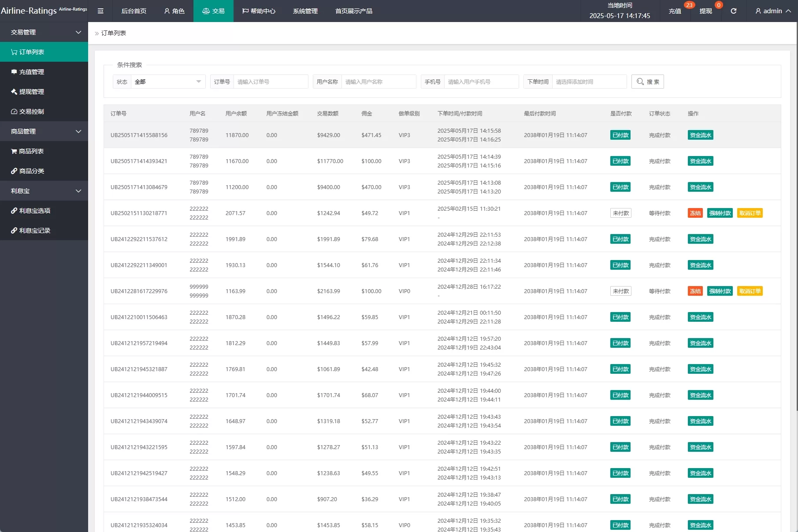Image resolution: width=798 pixels, height=532 pixels.
Task: Switch to the 系统管理 top tab
Action: (x=305, y=11)
